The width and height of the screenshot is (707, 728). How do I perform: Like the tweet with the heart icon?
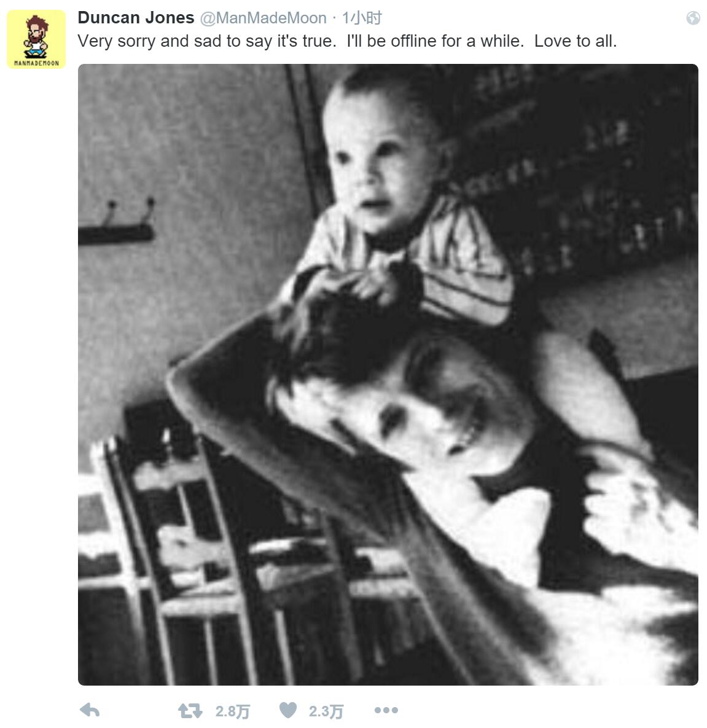click(288, 710)
